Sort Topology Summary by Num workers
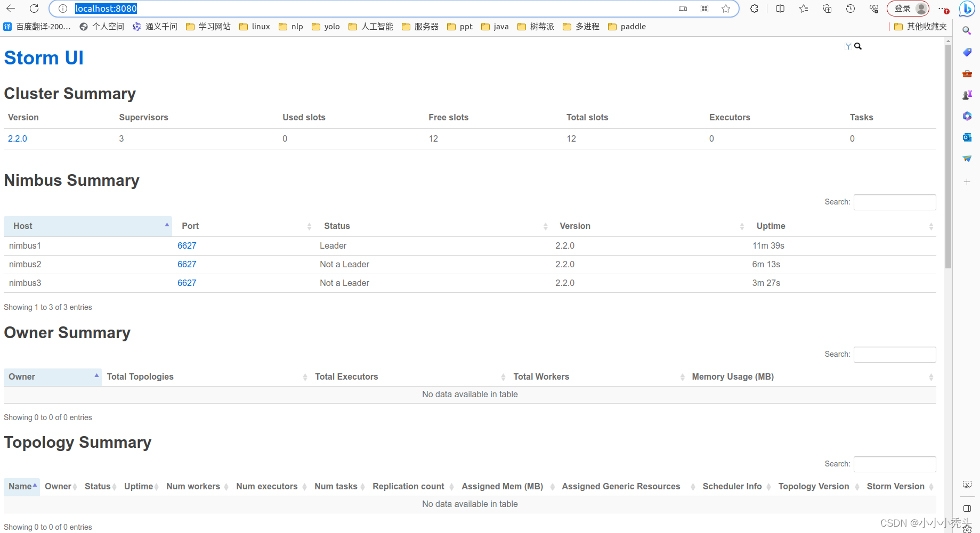Image resolution: width=980 pixels, height=533 pixels. tap(193, 486)
